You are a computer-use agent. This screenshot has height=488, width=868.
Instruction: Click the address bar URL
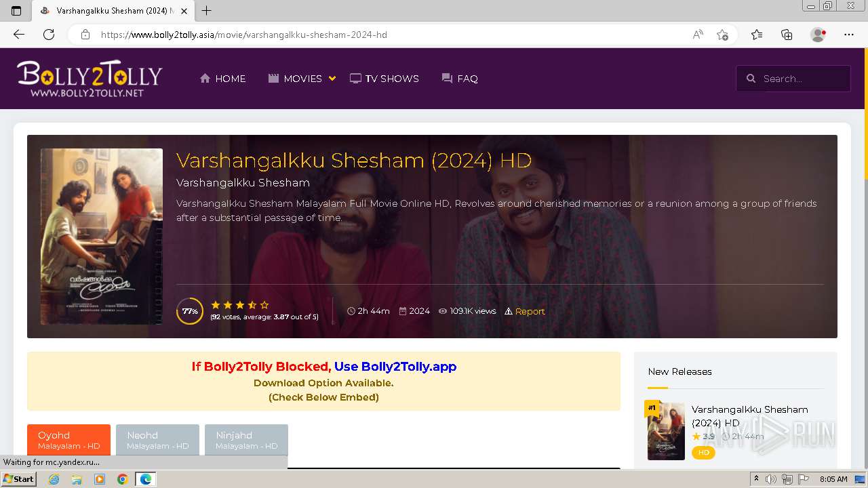pyautogui.click(x=244, y=35)
